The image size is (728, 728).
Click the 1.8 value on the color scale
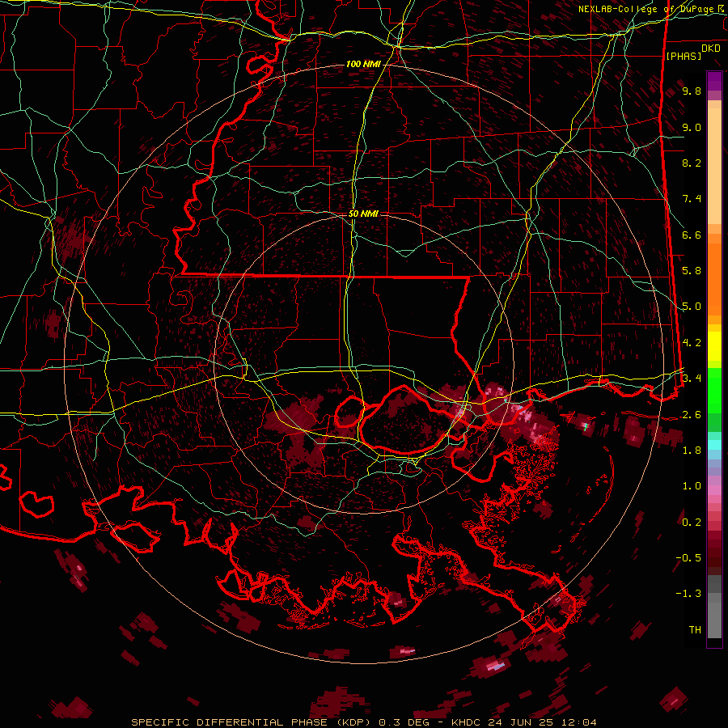click(692, 451)
